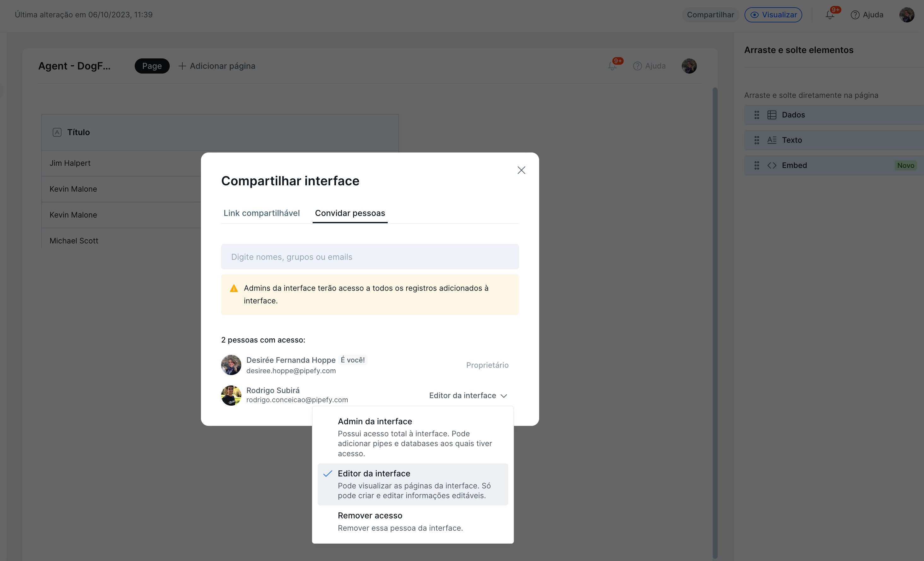Click Adicionar página
924x561 pixels.
(x=216, y=66)
